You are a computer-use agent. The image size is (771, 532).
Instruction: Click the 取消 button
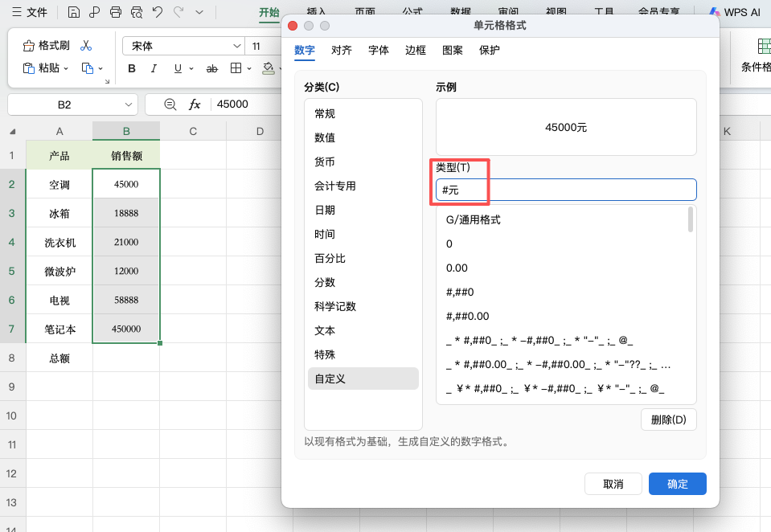pos(613,484)
